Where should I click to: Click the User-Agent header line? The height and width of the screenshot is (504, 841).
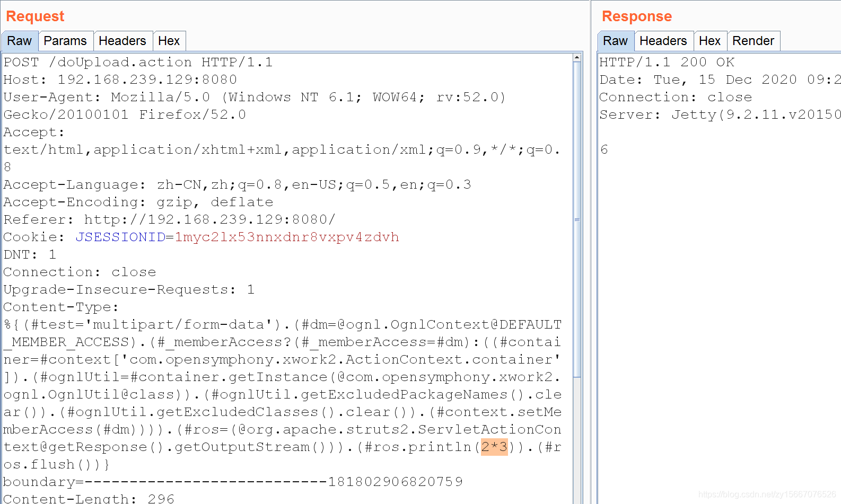click(x=255, y=97)
